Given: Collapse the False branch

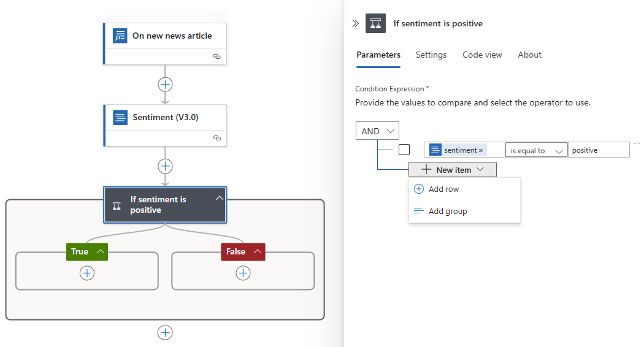Looking at the screenshot, I should pyautogui.click(x=258, y=251).
